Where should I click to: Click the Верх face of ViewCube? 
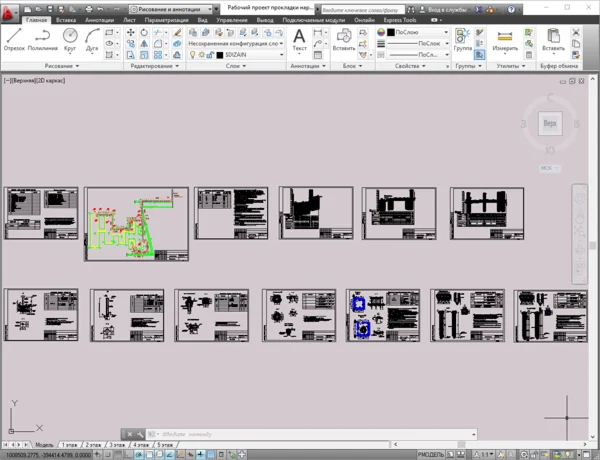(x=549, y=123)
